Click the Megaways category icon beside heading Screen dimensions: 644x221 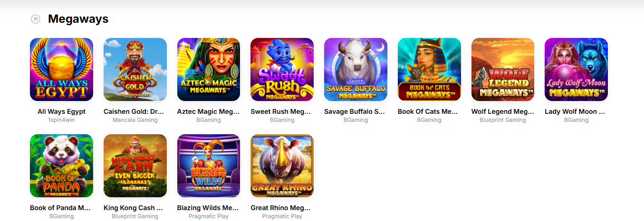(35, 19)
